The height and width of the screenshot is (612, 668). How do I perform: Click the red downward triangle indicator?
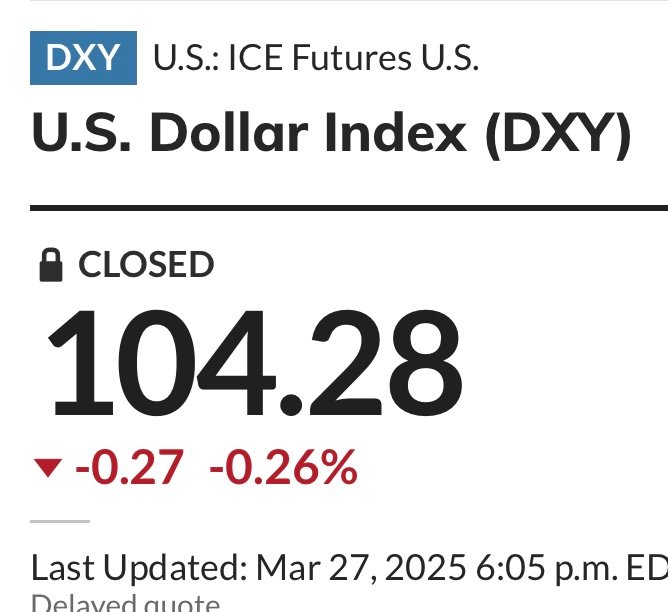48,467
